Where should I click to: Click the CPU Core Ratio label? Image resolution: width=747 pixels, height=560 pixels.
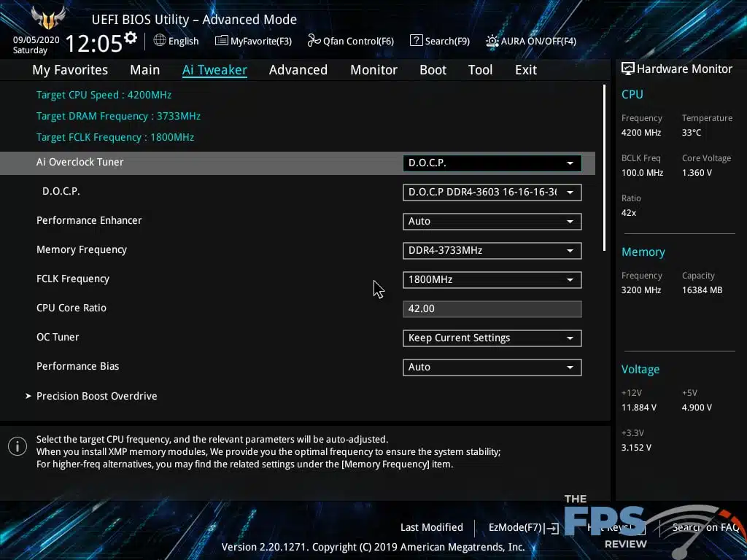(x=71, y=308)
